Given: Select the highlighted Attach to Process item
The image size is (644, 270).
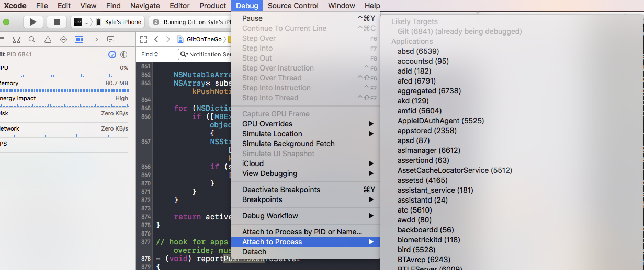Looking at the screenshot, I should [306, 242].
